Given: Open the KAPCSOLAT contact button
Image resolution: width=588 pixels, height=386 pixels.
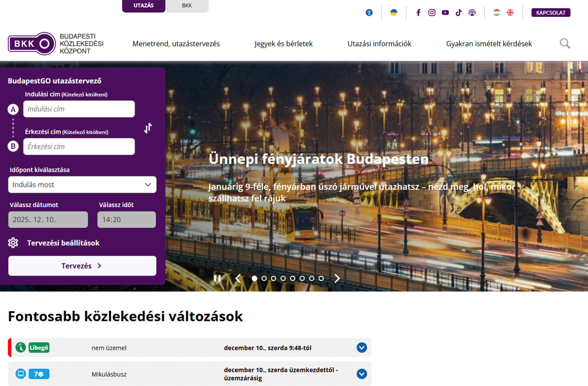Looking at the screenshot, I should click(x=551, y=13).
